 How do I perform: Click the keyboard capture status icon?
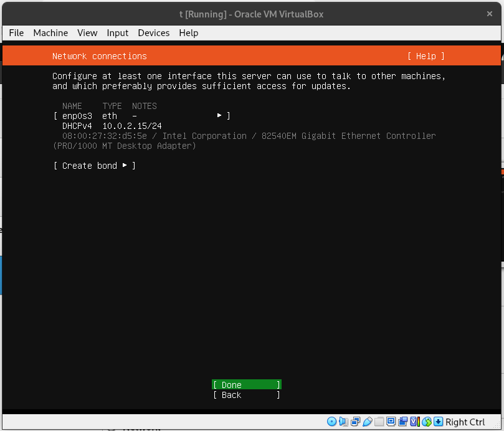coord(437,422)
